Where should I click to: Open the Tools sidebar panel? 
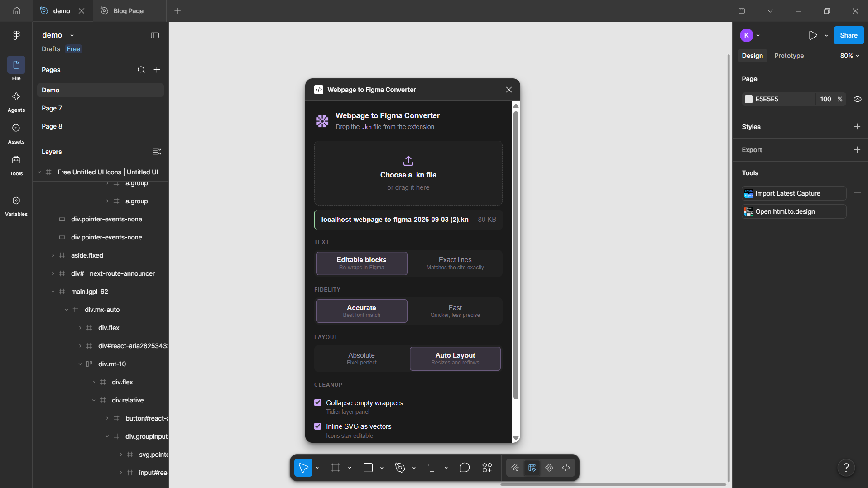(x=16, y=164)
